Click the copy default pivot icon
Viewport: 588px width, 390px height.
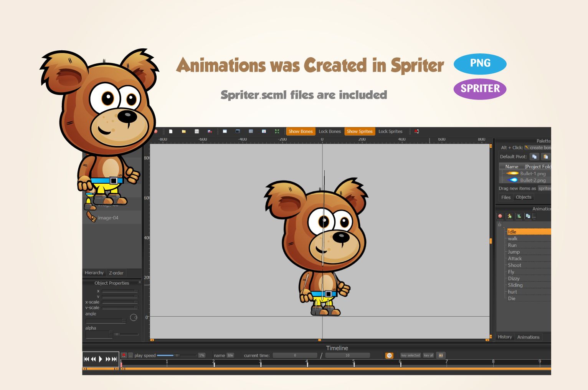534,156
